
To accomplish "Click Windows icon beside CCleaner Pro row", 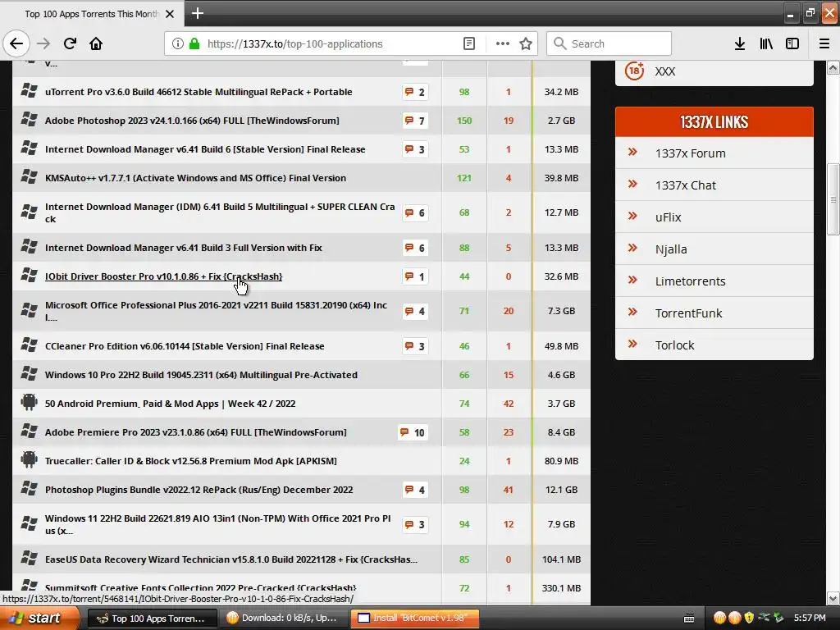I will [x=29, y=345].
